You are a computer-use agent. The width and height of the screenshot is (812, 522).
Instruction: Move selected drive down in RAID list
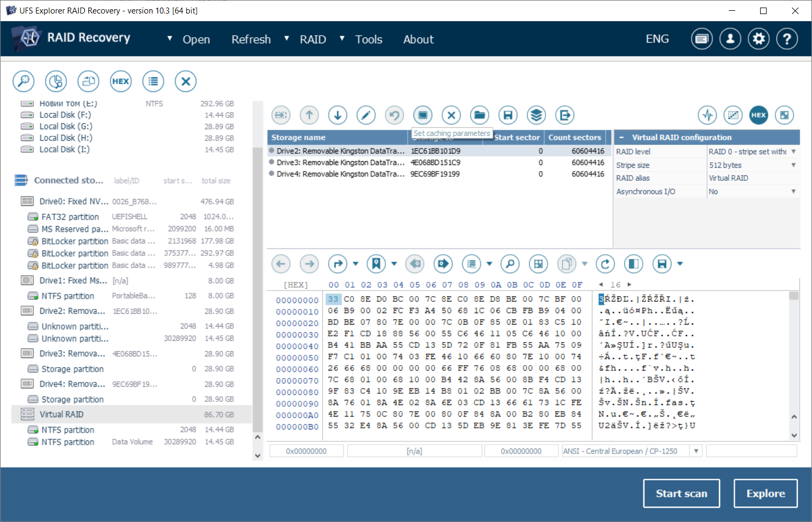pyautogui.click(x=338, y=115)
